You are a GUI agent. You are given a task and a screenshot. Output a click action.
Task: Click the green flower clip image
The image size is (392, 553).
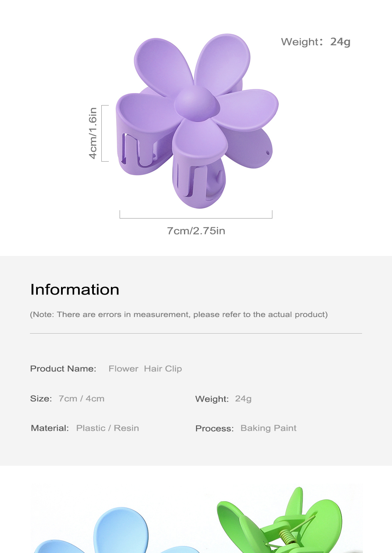click(x=279, y=520)
